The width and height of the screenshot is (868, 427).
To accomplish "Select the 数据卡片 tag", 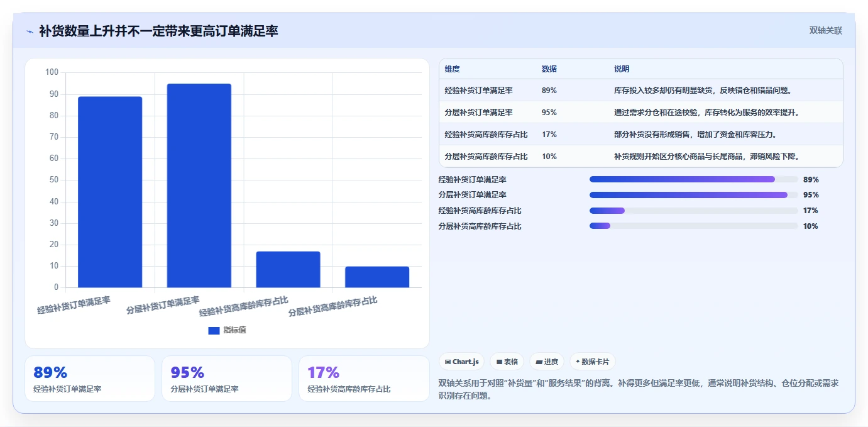I will pyautogui.click(x=593, y=362).
